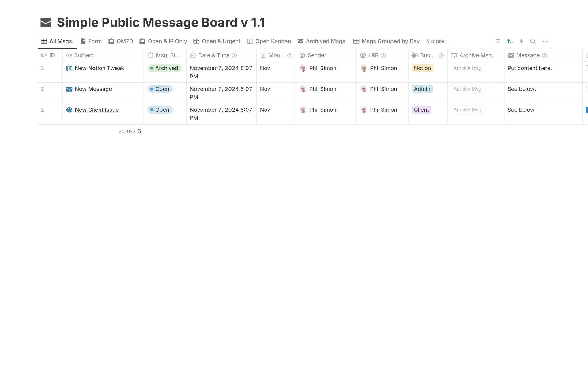The height and width of the screenshot is (367, 588).
Task: Open the Open status for New Client Issue
Action: (x=160, y=110)
